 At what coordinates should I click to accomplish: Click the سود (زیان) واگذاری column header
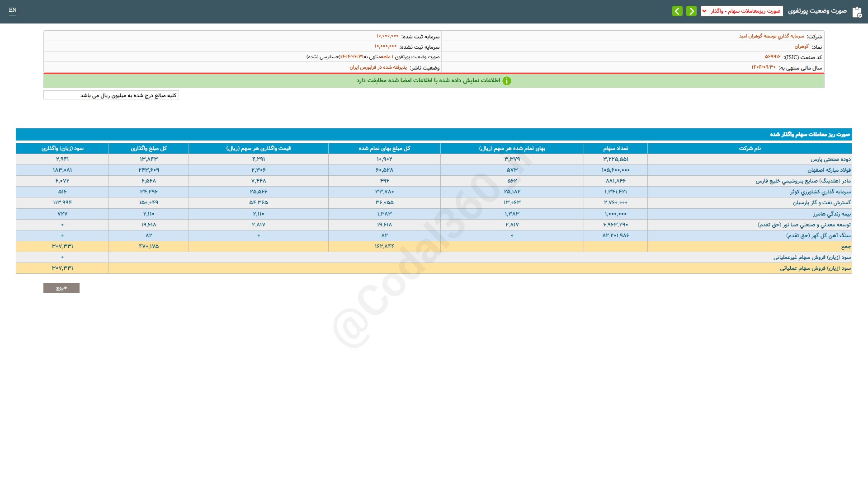pyautogui.click(x=62, y=148)
